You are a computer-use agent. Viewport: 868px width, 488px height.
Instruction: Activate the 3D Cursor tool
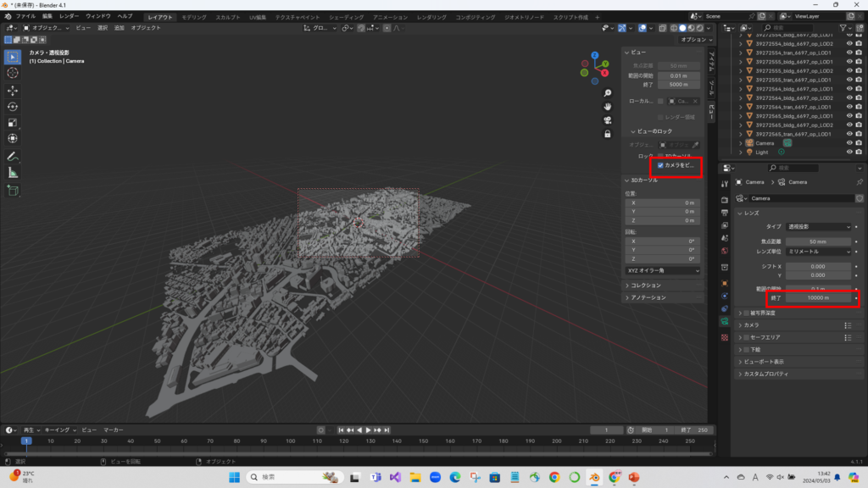tap(13, 73)
